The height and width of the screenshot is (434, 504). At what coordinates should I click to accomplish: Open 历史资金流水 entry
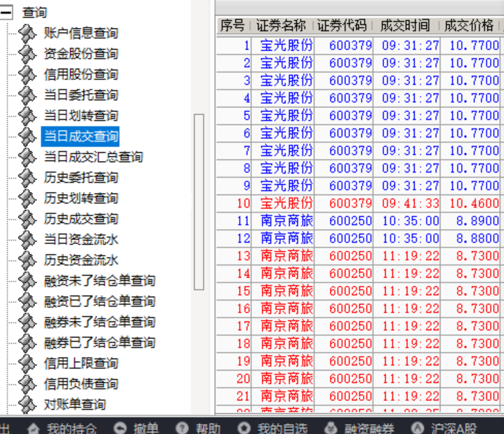click(81, 260)
